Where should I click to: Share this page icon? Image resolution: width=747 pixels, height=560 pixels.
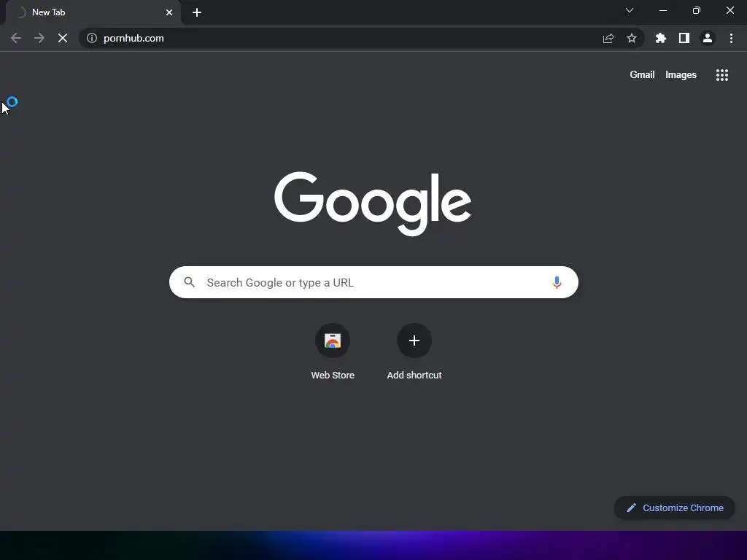coord(608,38)
